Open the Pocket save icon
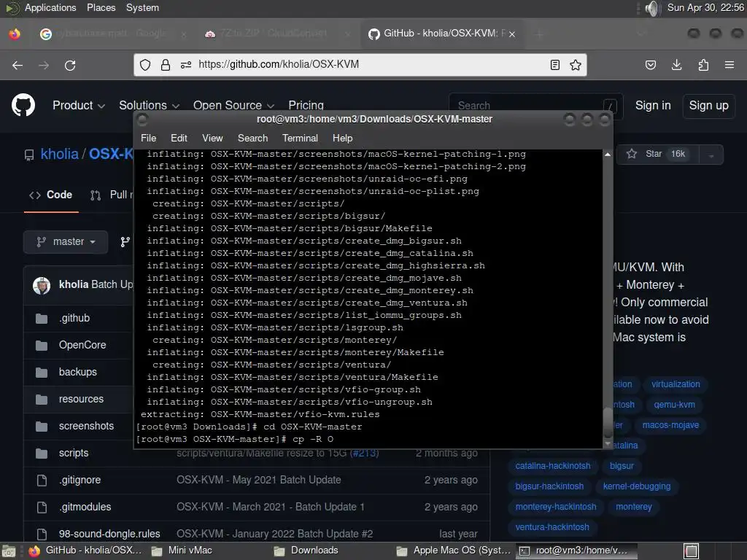This screenshot has height=560, width=747. coord(650,65)
